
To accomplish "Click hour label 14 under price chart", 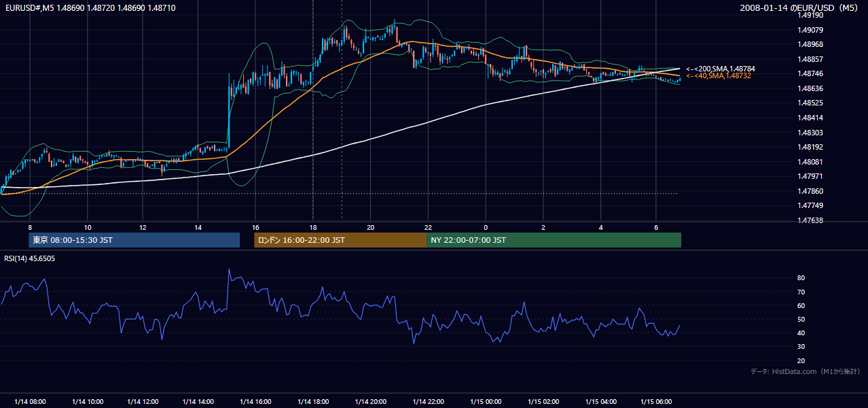I will [198, 226].
